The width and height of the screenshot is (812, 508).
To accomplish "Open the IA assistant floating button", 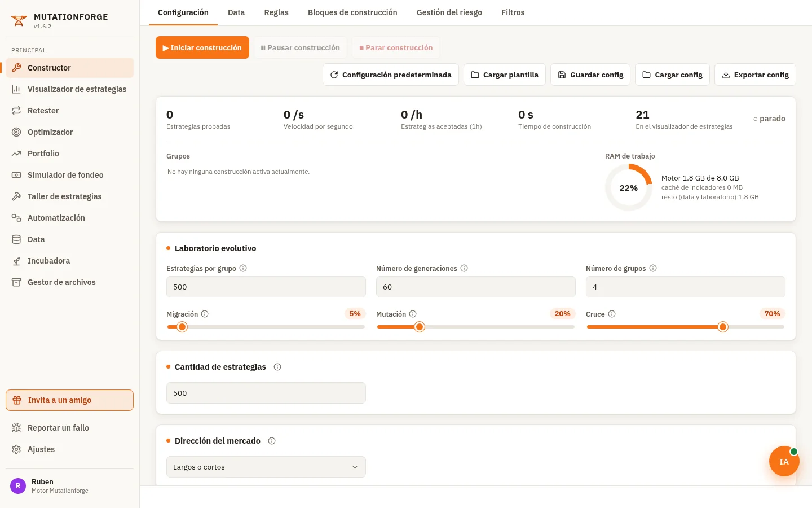I will pyautogui.click(x=784, y=461).
